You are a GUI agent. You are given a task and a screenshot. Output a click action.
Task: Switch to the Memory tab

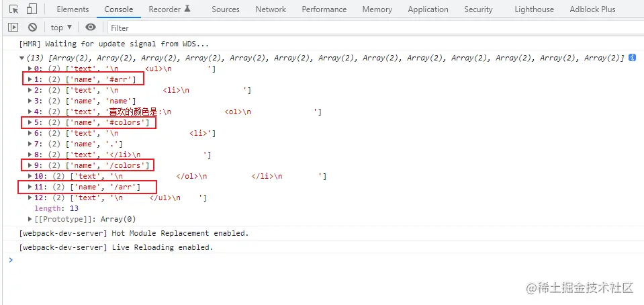click(377, 9)
